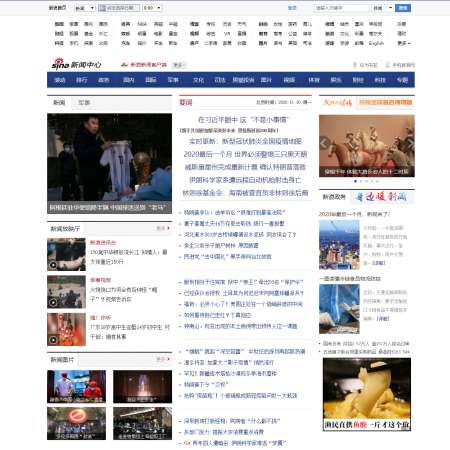This screenshot has width=450, height=450.
Task: Click the 详细 link beside the blue ice thumbnail
Action: 383,319
